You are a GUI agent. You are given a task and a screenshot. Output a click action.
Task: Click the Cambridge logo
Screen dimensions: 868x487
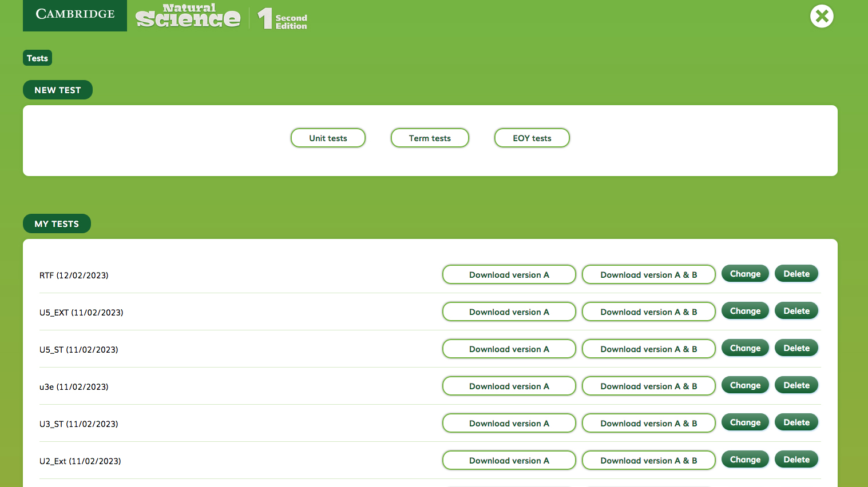[x=75, y=15]
